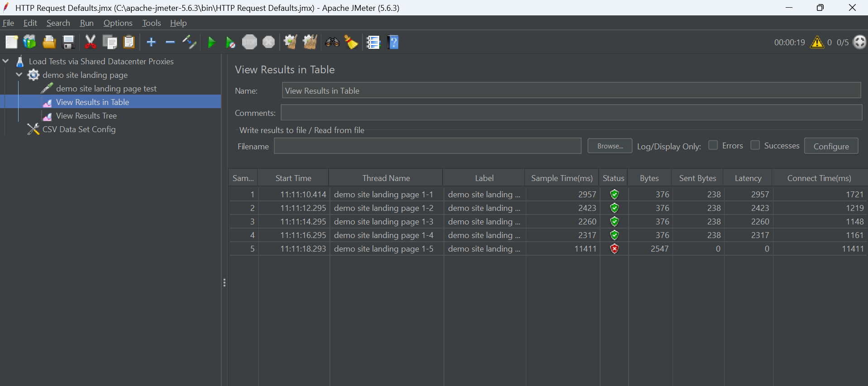Click the elapsed time 00:00:19 display
Viewport: 868px width, 386px height.
pos(789,43)
